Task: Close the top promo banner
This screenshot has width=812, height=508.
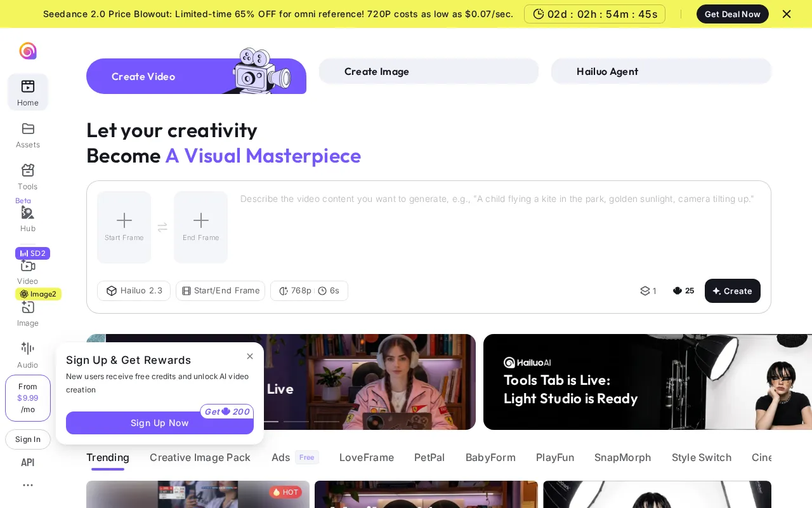Action: pyautogui.click(x=787, y=14)
